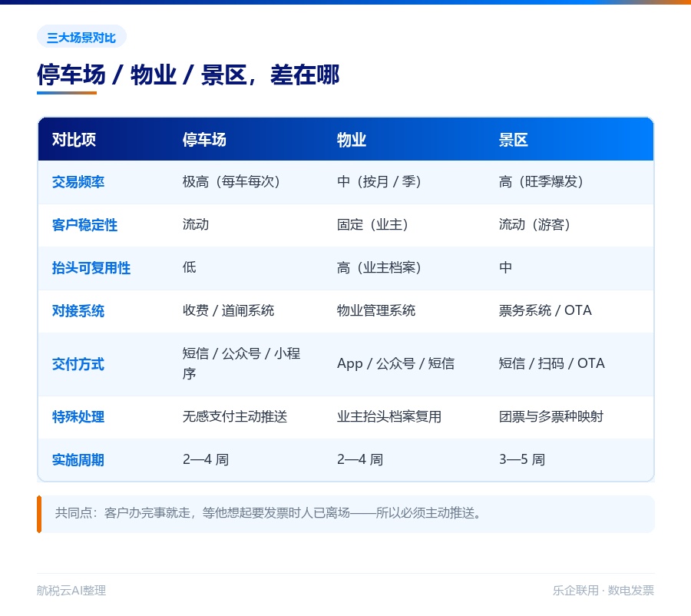The image size is (691, 616).
Task: Select the 客户稳定性 row label
Action: (84, 225)
